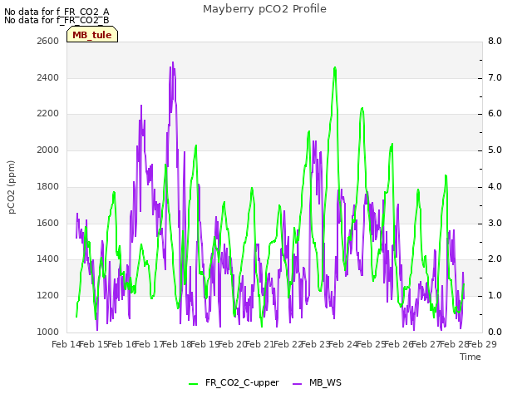Click the 6.0 right-axis tick label
This screenshot has width=532, height=399.
(x=495, y=114)
